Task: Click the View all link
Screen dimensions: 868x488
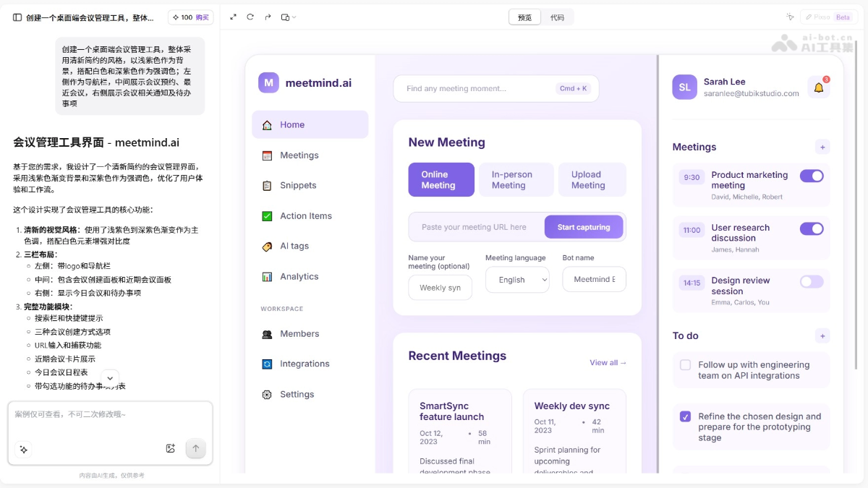Action: point(608,363)
